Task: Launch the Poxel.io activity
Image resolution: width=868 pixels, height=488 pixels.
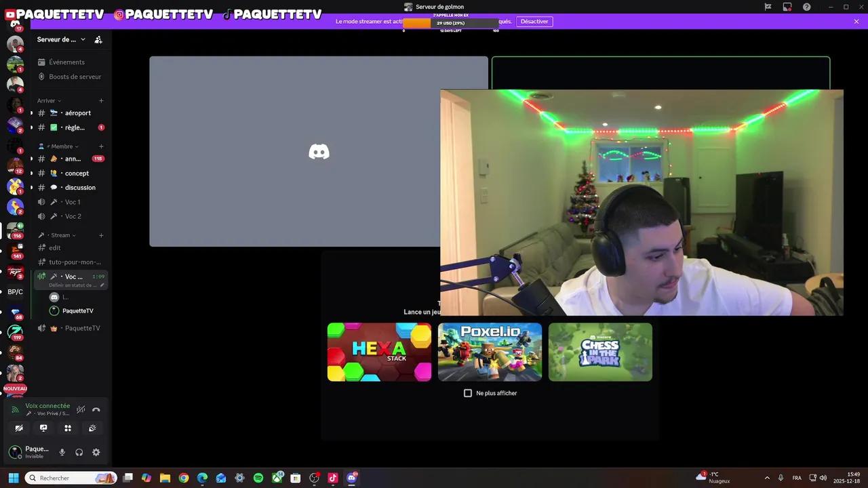Action: tap(490, 352)
